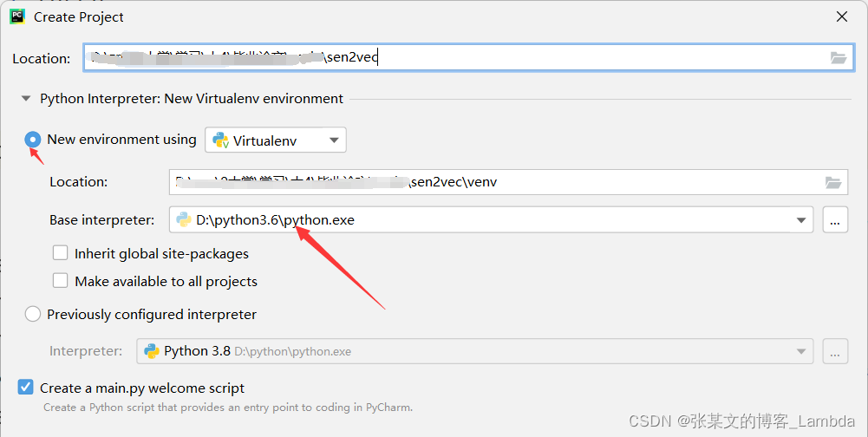Click the Python 3.8 interpreter combo box
The height and width of the screenshot is (437, 868).
[475, 351]
